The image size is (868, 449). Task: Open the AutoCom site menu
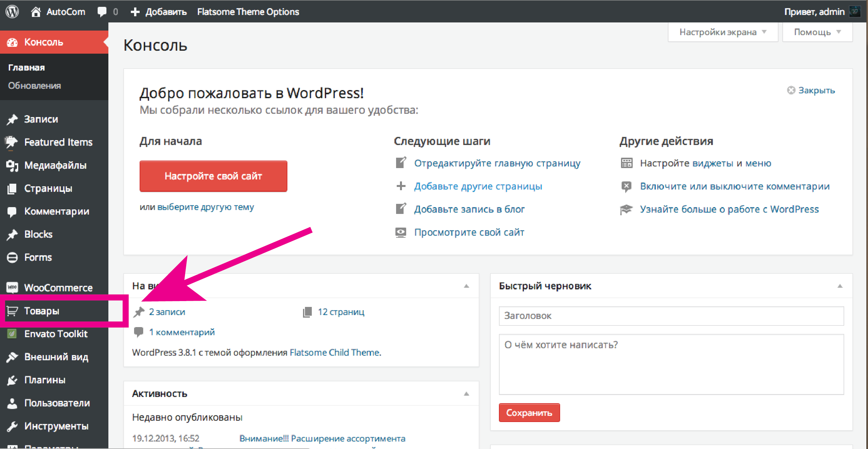click(x=66, y=12)
